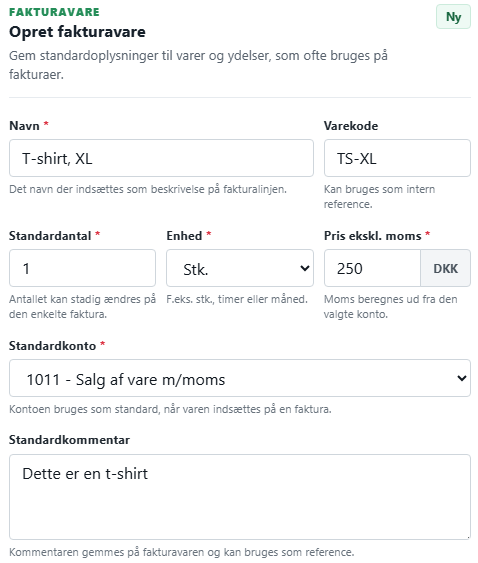Click the Standardkonto label
Viewport: 478px width, 563px height.
point(52,345)
